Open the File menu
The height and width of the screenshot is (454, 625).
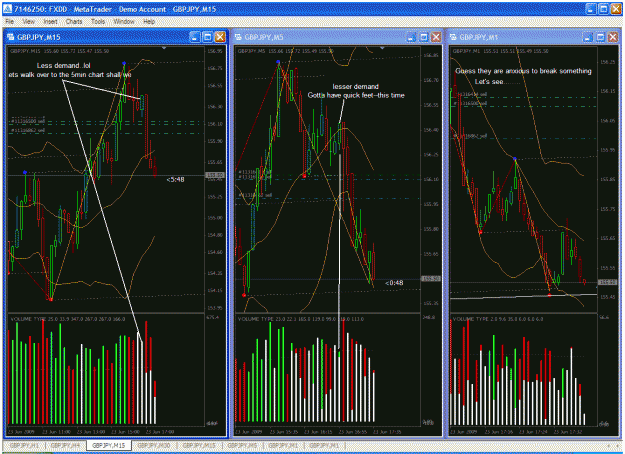coord(10,22)
